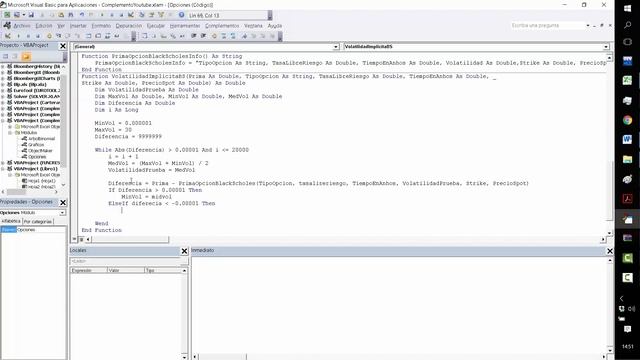Viewport: 640px width, 360px height.
Task: Toggle Folders button in Project panel
Action: (26, 56)
